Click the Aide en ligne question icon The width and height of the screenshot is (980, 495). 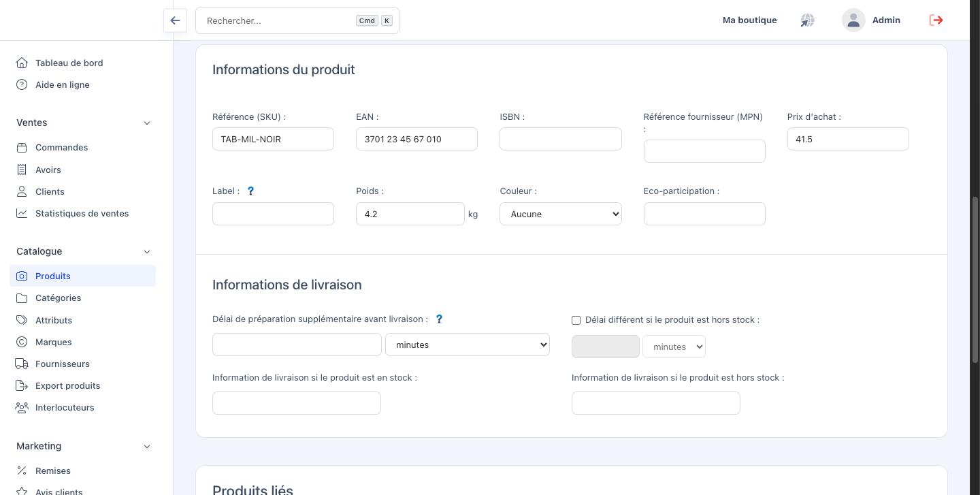22,84
